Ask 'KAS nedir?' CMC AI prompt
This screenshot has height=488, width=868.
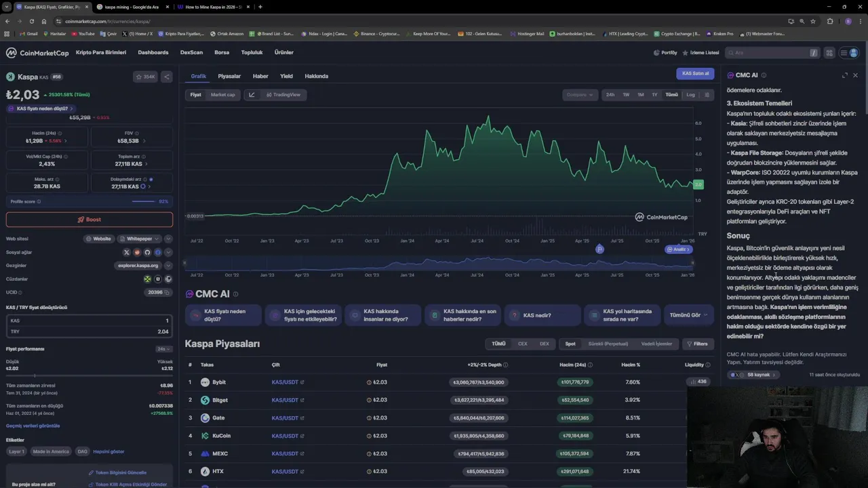point(542,315)
